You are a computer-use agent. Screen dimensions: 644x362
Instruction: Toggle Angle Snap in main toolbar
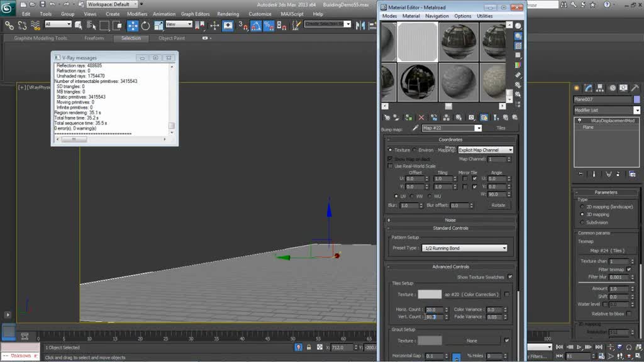click(x=256, y=26)
